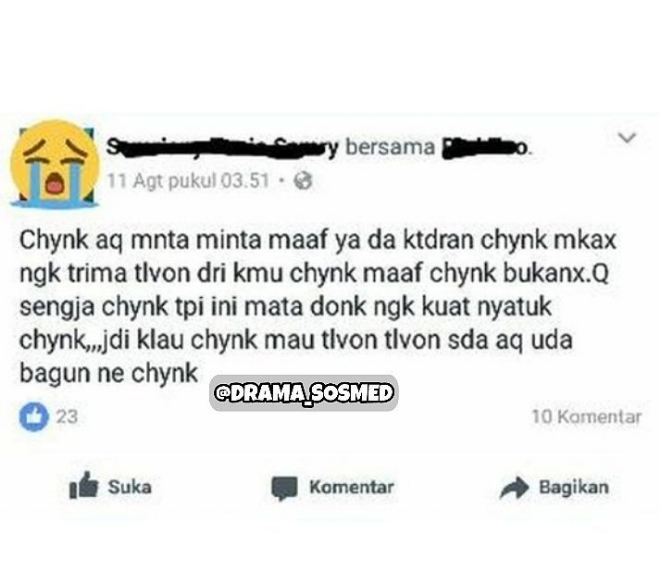This screenshot has height=570, width=668.
Task: Expand the post options chevron
Action: coord(627,138)
